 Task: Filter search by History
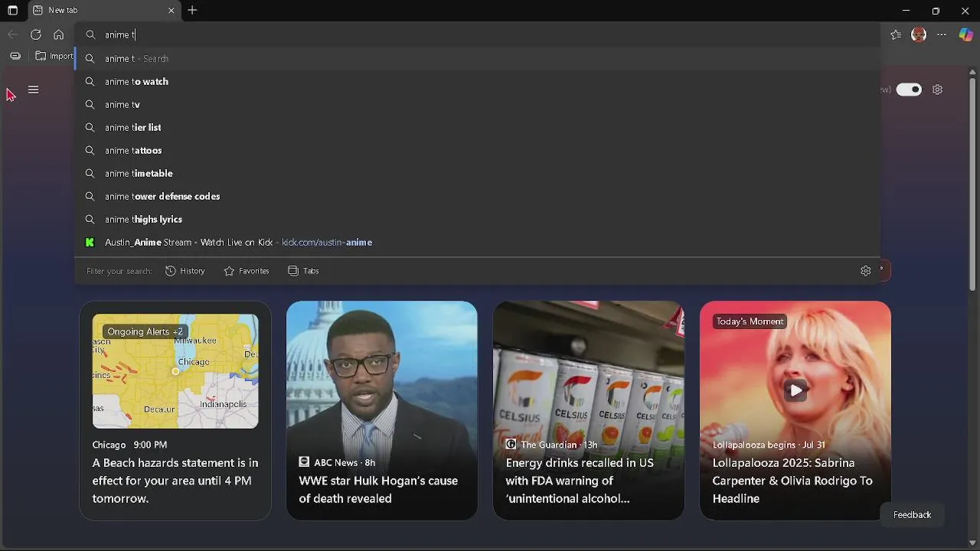coord(185,271)
